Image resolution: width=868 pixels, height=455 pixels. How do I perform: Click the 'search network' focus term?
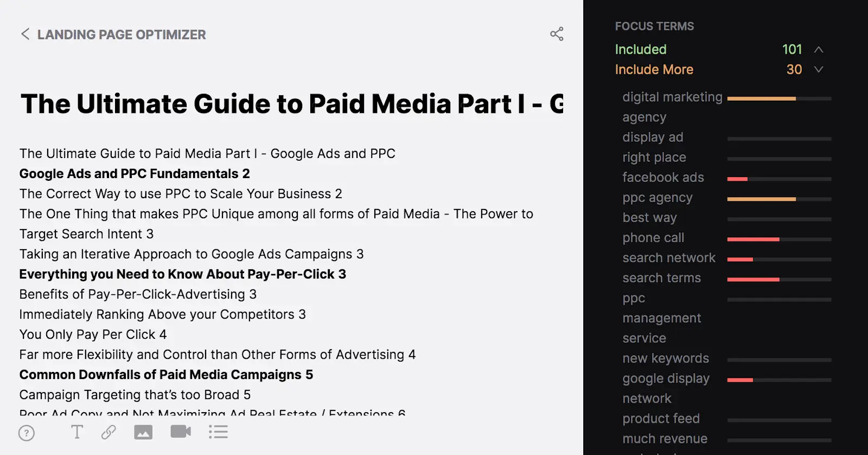[669, 258]
